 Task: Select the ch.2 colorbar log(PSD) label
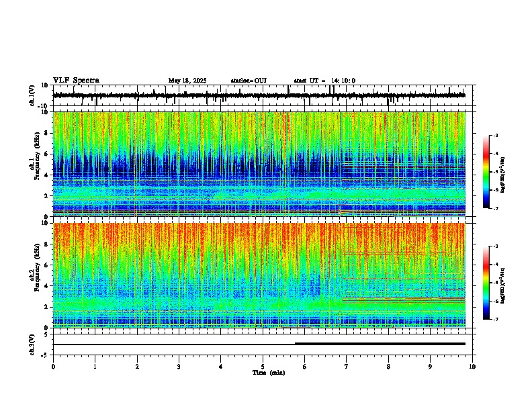[503, 285]
